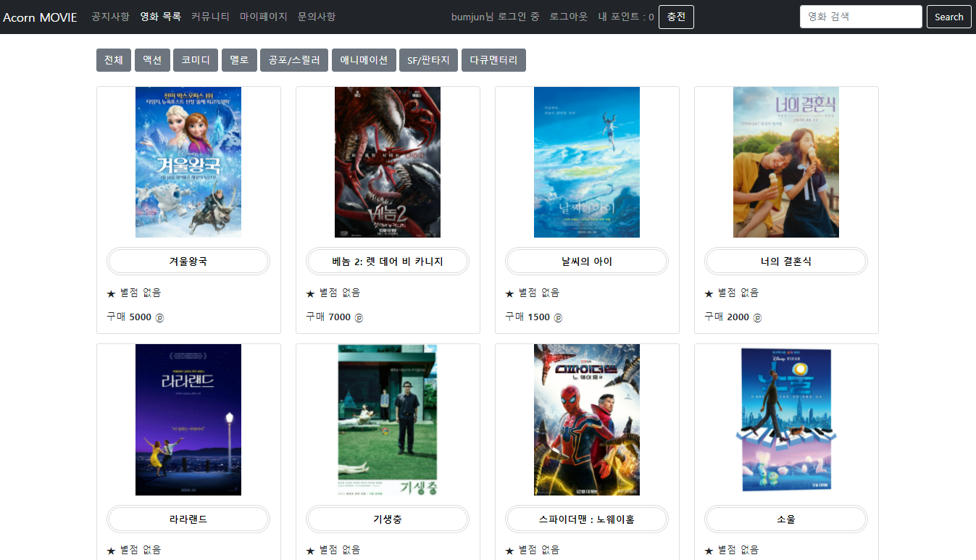Go to 마이페이지

[x=264, y=17]
